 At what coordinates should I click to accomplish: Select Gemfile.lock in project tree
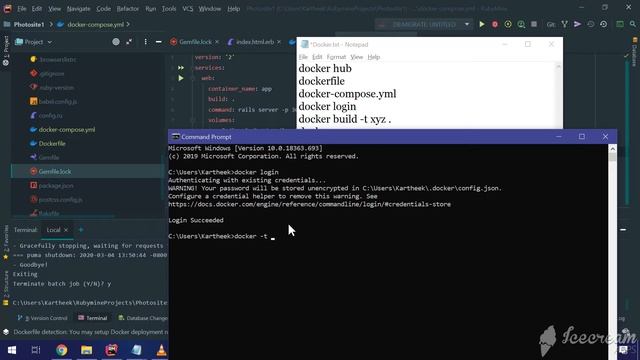tap(55, 171)
